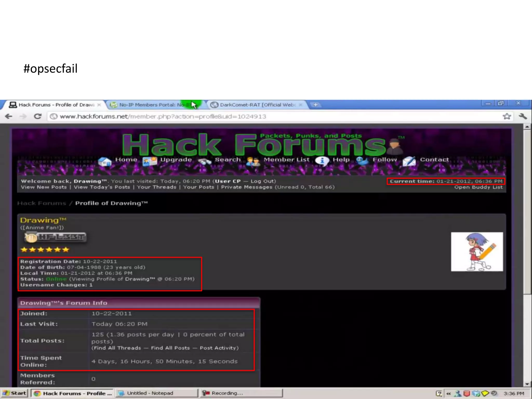This screenshot has width=532, height=399.
Task: Open Your Threads link
Action: [156, 187]
